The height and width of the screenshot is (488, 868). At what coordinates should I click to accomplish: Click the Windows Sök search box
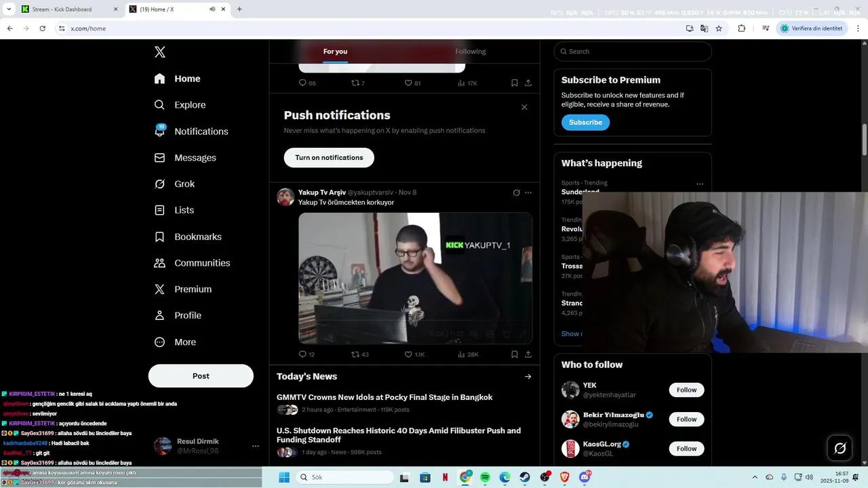click(x=344, y=477)
